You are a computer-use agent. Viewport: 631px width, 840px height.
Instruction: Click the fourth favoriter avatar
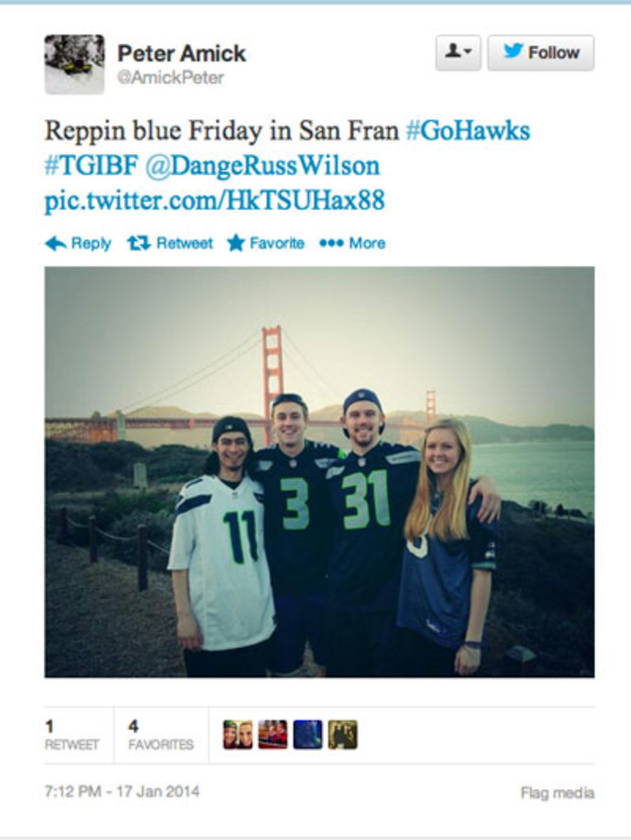point(342,735)
